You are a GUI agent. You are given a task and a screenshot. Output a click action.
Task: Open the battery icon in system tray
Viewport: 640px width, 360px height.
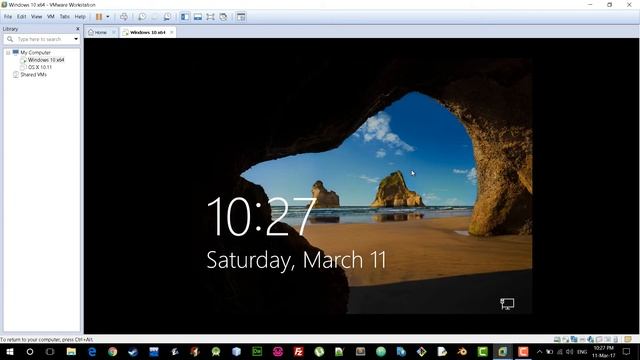[x=549, y=351]
